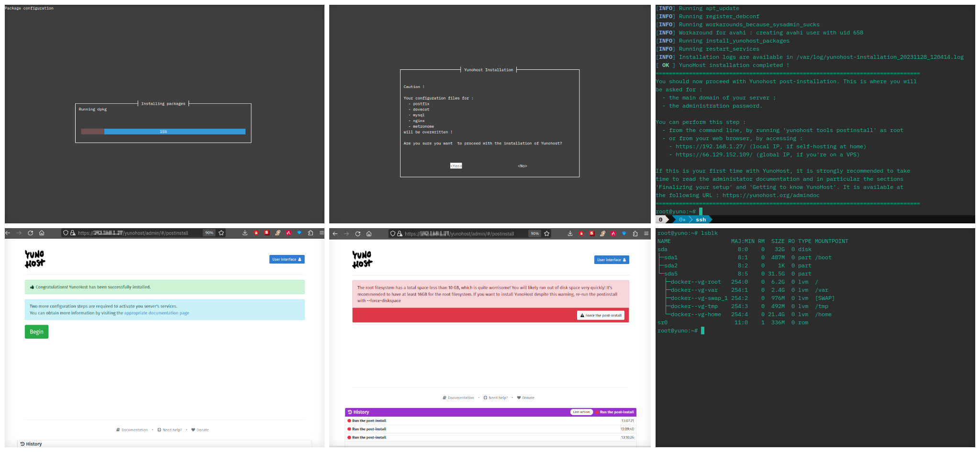Open User interface on the disk warning page
The image size is (980, 452).
pyautogui.click(x=612, y=260)
